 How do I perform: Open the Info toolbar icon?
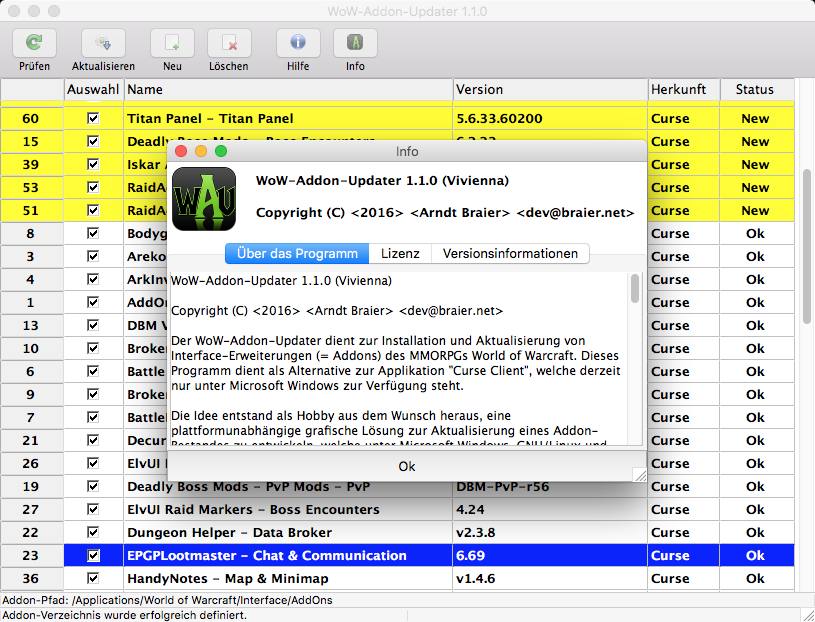(x=355, y=43)
